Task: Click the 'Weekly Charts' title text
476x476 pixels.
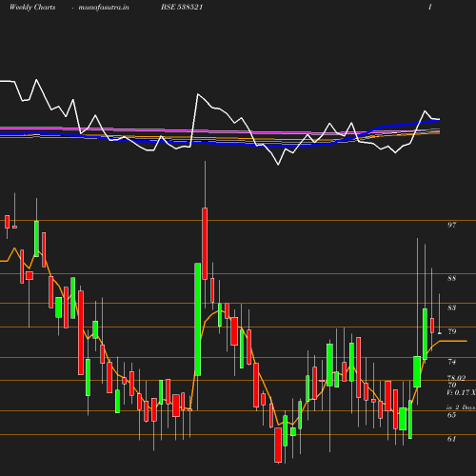Action: point(32,7)
